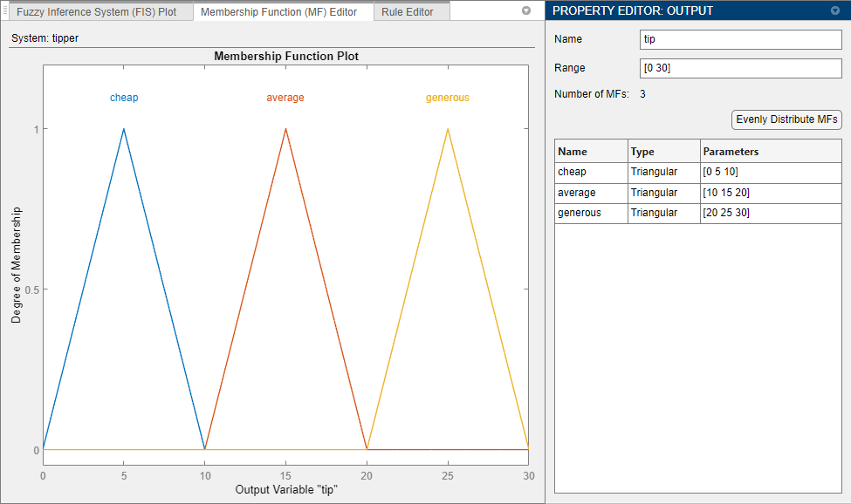851x504 pixels.
Task: Click the Parameters column header
Action: pyautogui.click(x=771, y=152)
